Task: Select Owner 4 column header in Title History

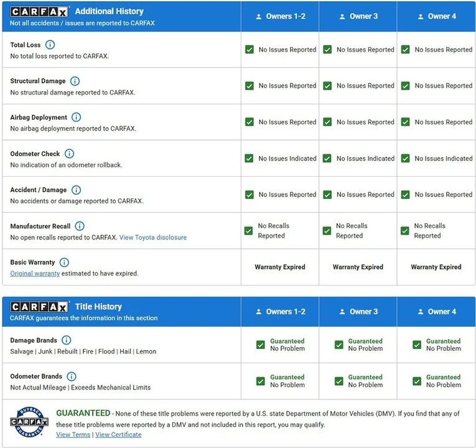Action: pos(436,312)
